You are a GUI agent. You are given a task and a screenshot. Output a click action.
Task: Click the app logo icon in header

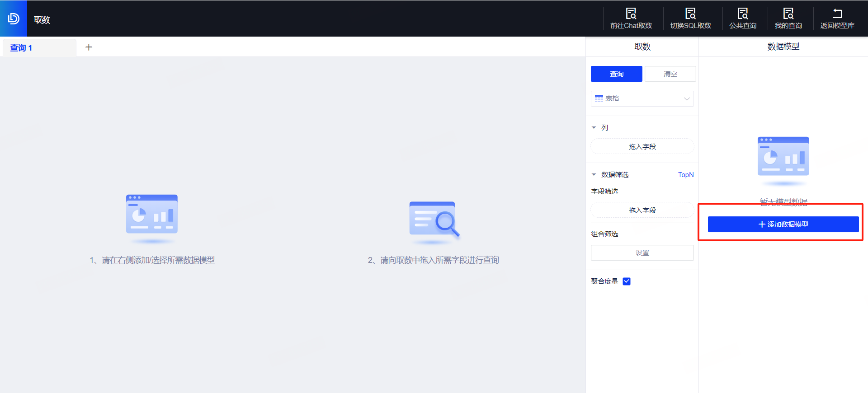coord(14,19)
